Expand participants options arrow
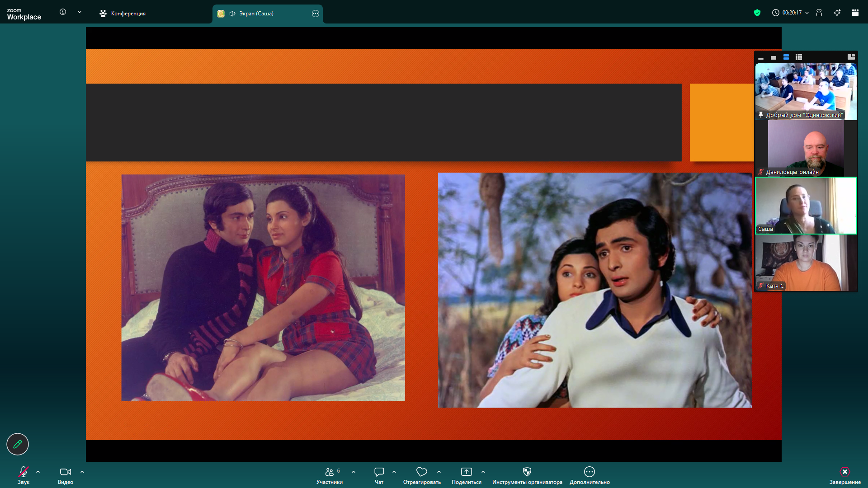This screenshot has width=868, height=488. (354, 472)
